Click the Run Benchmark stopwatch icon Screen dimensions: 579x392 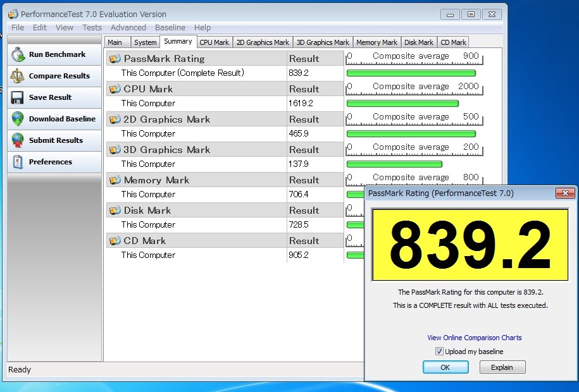(17, 54)
